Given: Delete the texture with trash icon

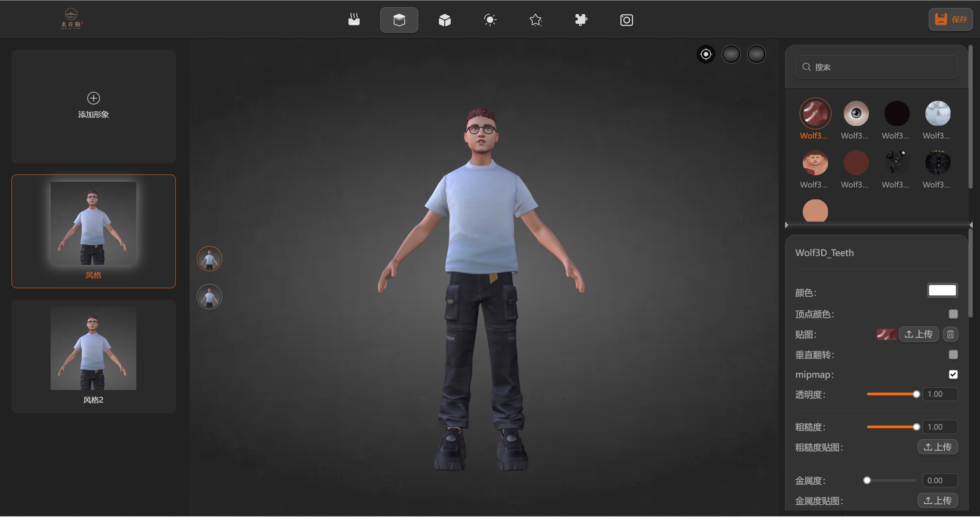Looking at the screenshot, I should pyautogui.click(x=950, y=334).
